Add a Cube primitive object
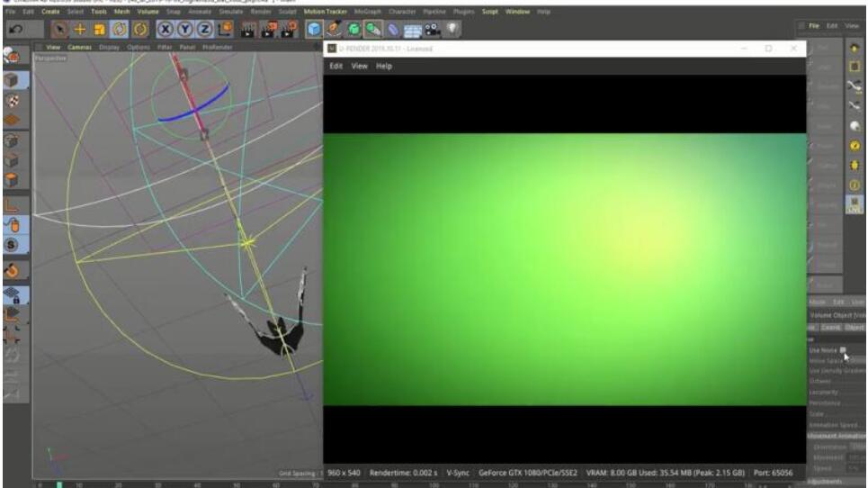The image size is (868, 488). 314,30
